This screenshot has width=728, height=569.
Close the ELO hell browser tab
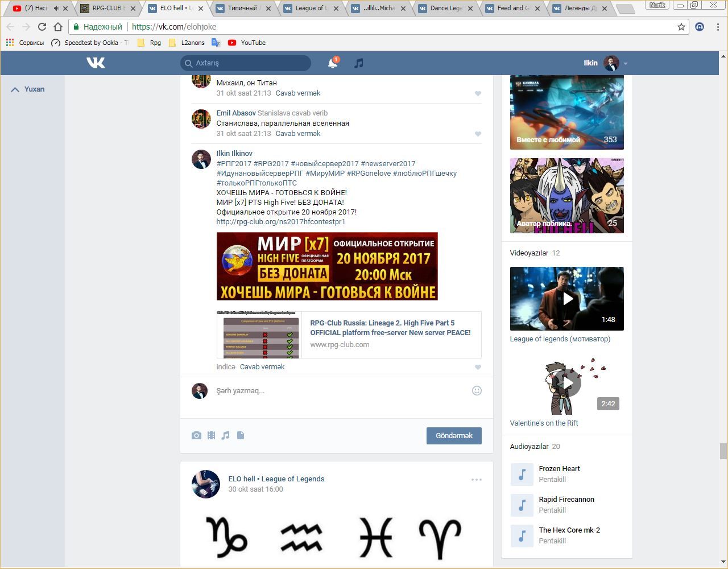point(200,9)
